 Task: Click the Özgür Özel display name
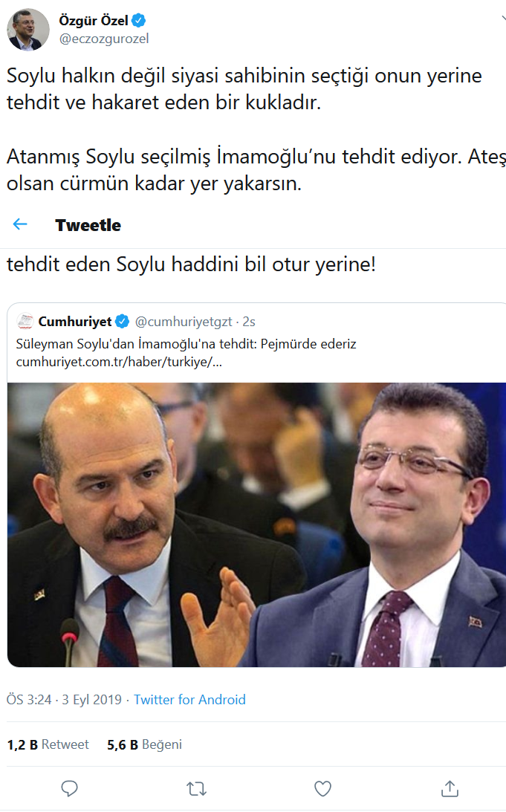click(93, 21)
